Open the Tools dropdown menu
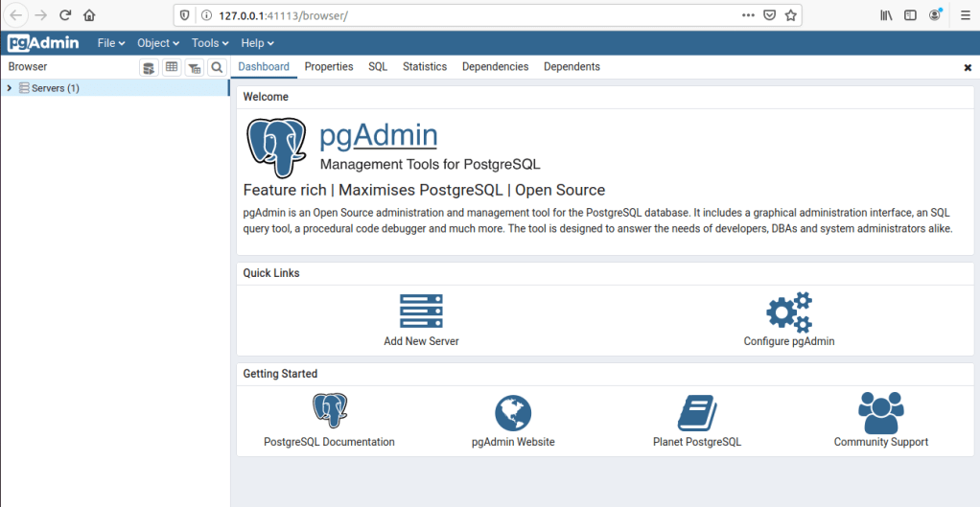Image resolution: width=980 pixels, height=507 pixels. [x=210, y=43]
